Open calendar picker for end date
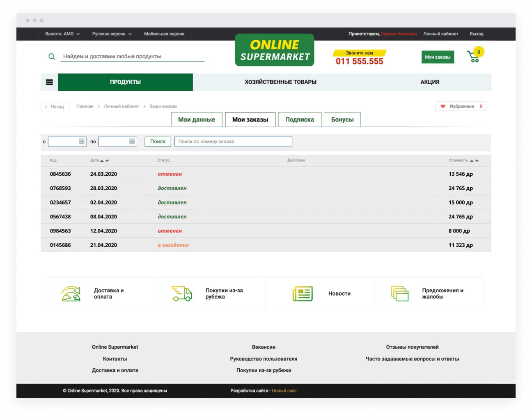Image resolution: width=532 pixels, height=418 pixels. pyautogui.click(x=132, y=141)
